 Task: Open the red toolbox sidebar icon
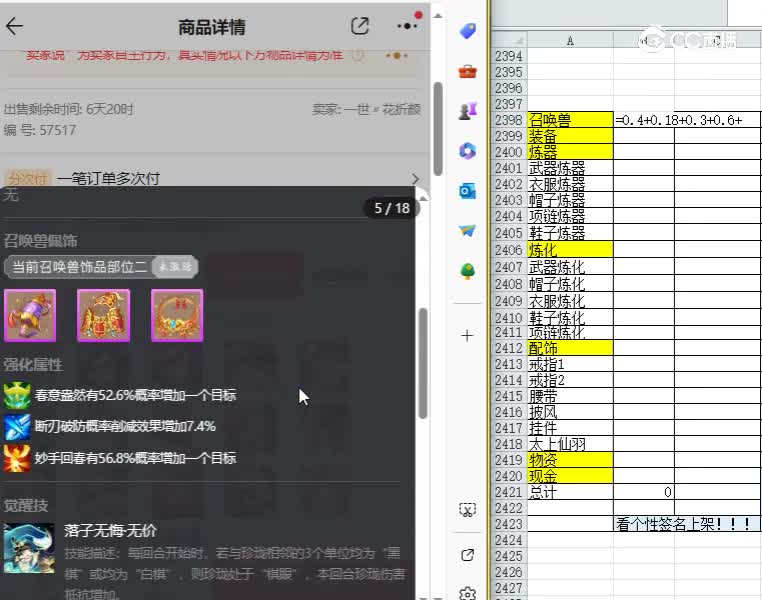pyautogui.click(x=468, y=72)
